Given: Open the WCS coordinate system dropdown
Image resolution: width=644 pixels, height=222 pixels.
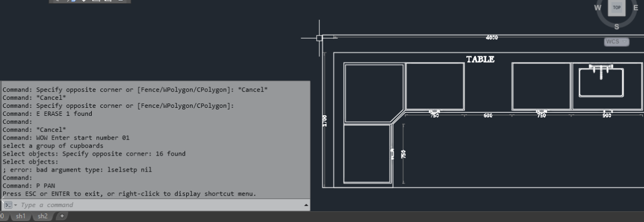Looking at the screenshot, I should pyautogui.click(x=617, y=42).
